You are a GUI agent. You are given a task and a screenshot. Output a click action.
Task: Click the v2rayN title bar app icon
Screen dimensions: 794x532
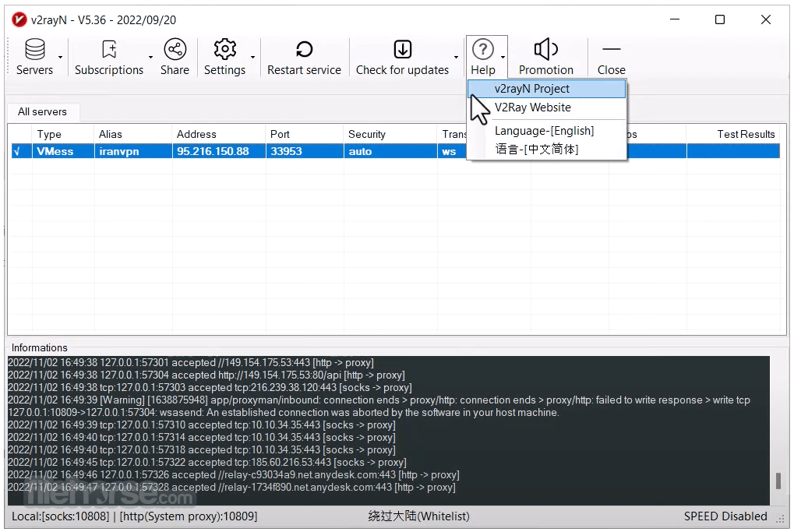coord(19,19)
